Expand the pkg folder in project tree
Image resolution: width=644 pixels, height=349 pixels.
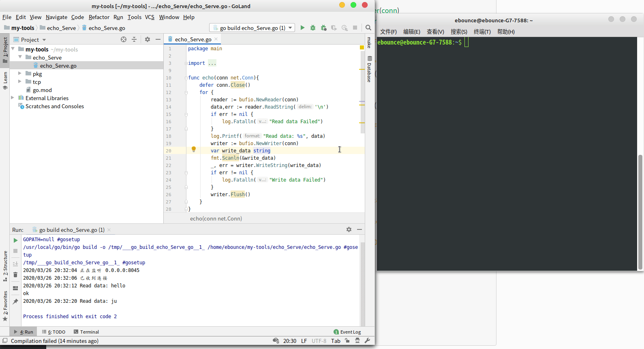point(20,74)
